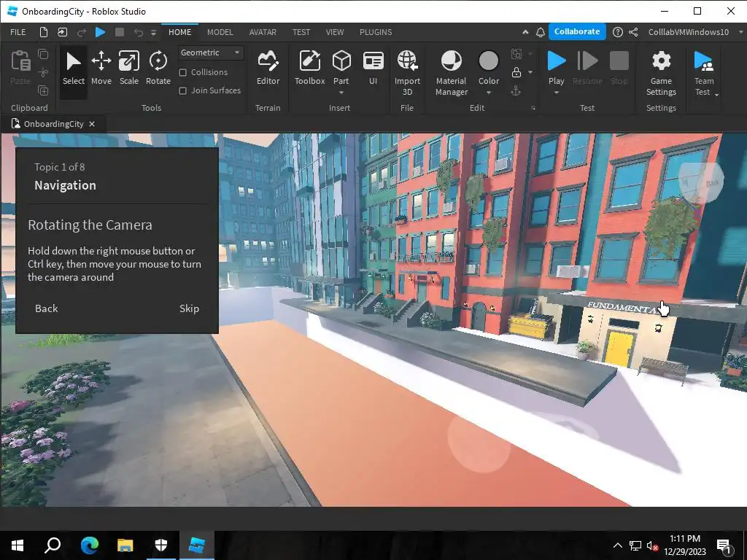Viewport: 747px width, 560px height.
Task: Open the Geometric mode dropdown
Action: coord(210,52)
